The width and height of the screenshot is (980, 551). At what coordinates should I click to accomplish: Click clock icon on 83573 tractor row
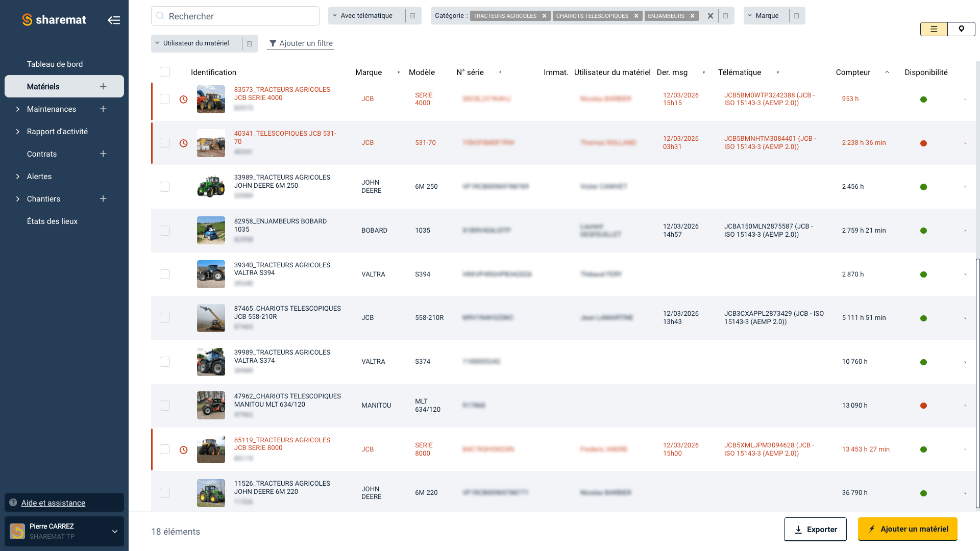pyautogui.click(x=184, y=99)
